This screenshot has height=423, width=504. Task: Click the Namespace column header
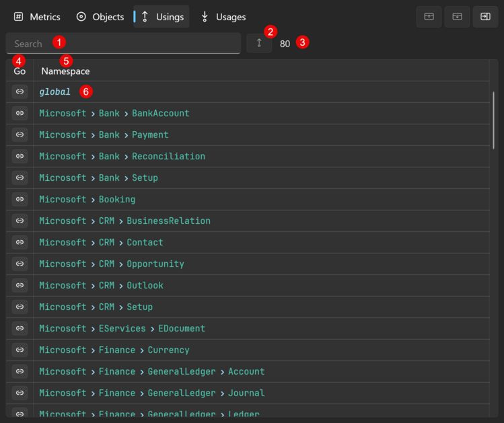pos(65,71)
